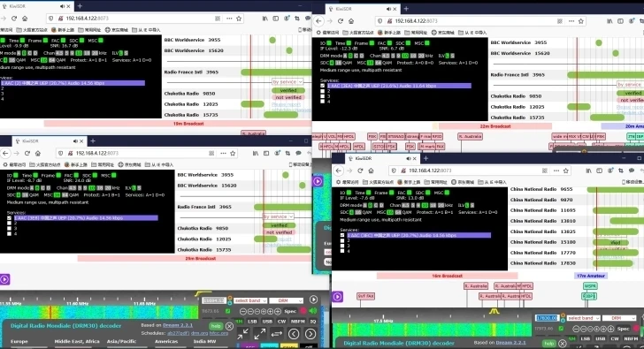Go home in bottom-right browser window

(x=371, y=171)
